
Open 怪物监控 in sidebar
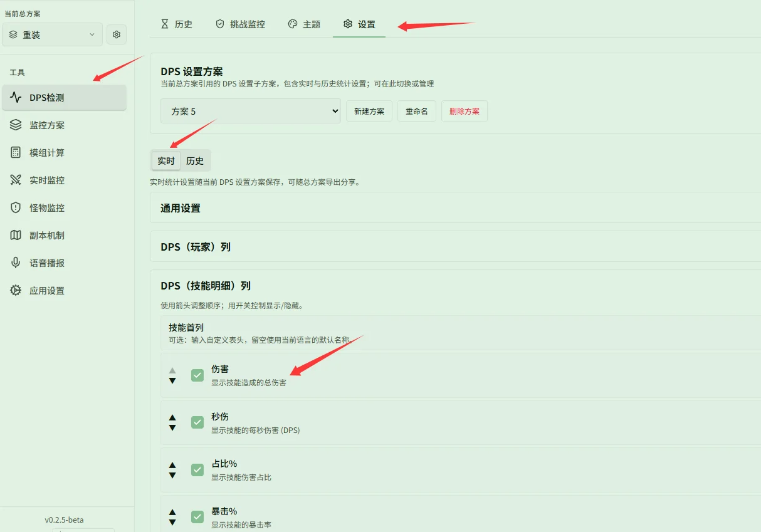point(65,208)
